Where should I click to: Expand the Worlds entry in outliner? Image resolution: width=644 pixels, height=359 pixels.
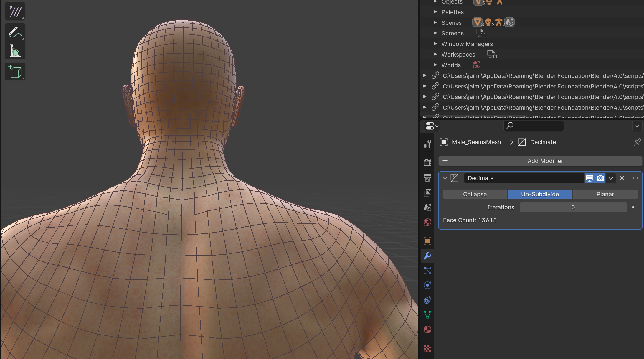pos(435,65)
